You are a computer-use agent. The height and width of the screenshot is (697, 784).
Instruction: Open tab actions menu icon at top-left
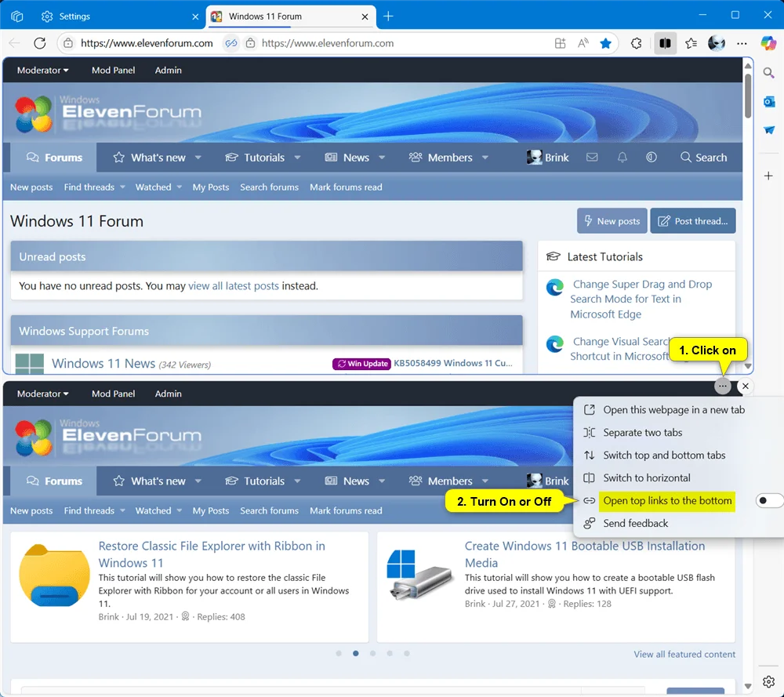17,16
